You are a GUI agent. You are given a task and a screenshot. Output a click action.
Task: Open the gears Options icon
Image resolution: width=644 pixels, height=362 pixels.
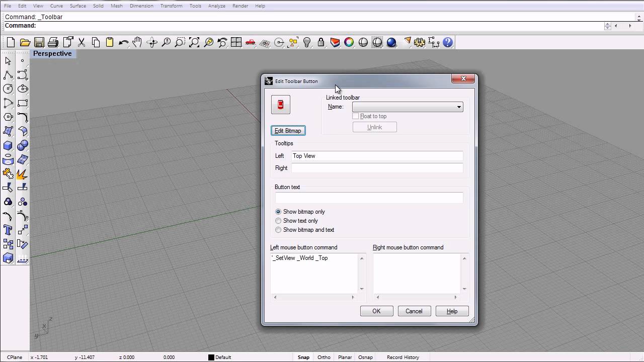[420, 43]
